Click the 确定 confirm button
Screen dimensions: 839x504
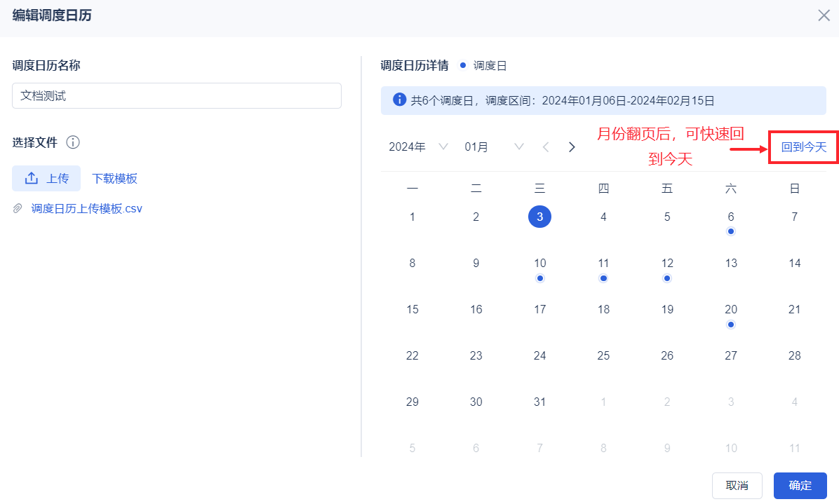tap(800, 485)
